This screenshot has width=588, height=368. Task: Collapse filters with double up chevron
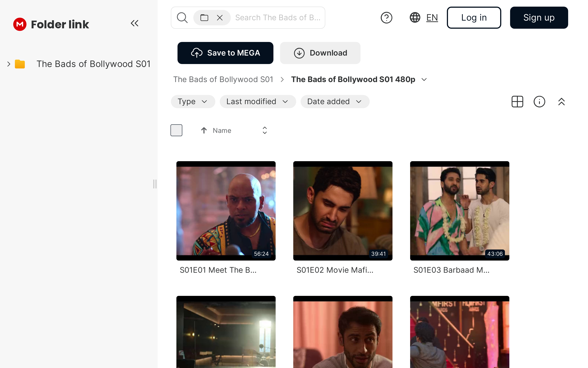tap(561, 102)
